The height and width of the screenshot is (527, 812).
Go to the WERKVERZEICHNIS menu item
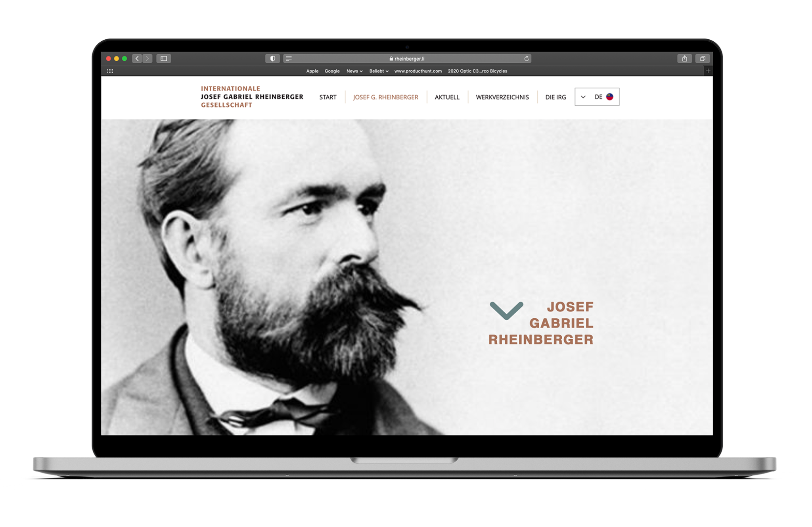point(502,97)
